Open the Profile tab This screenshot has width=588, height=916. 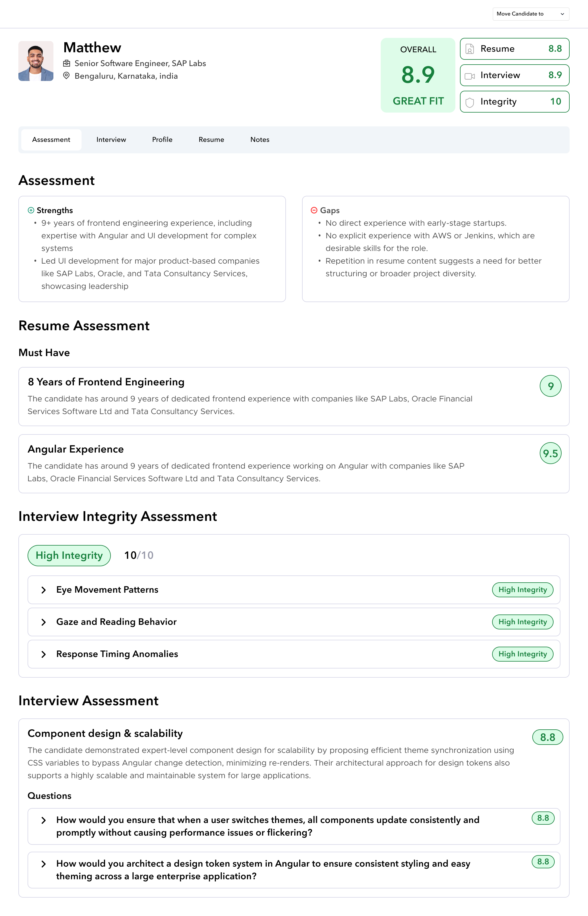162,140
